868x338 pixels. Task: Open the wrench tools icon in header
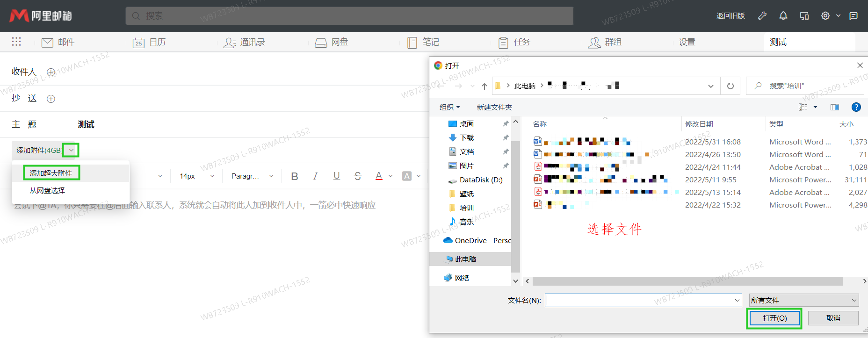tap(762, 16)
